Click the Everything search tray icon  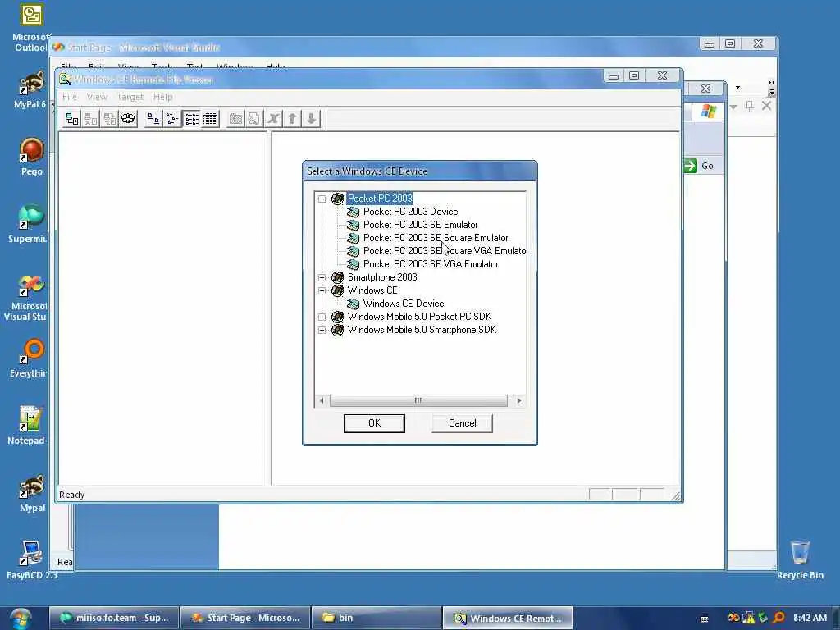click(x=779, y=618)
